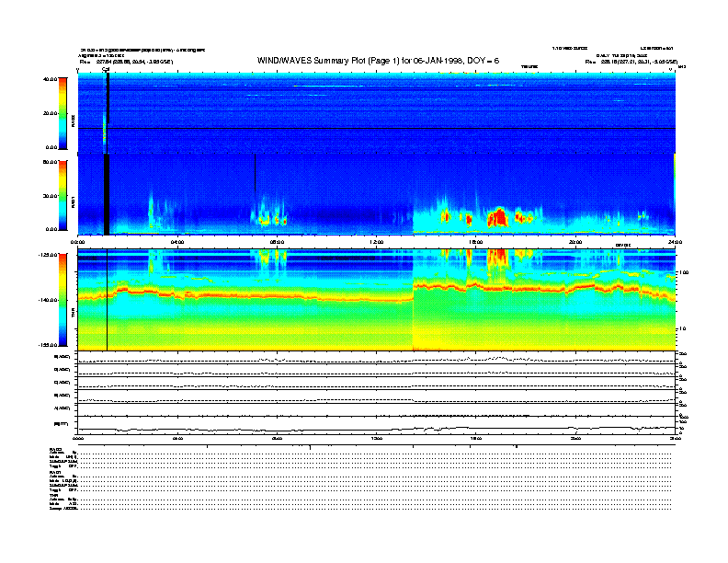Click the 12:00 label under the RAD1 panel
Viewport: 728px width, 563px height.
click(377, 242)
